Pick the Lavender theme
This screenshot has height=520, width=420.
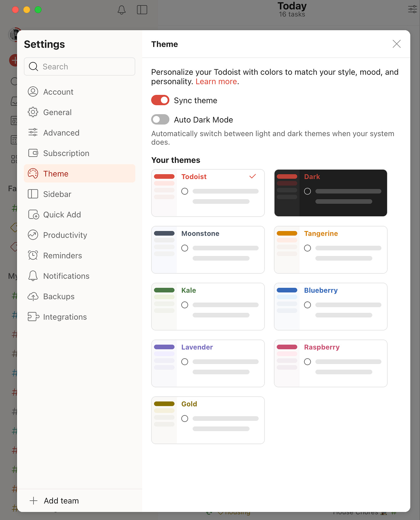208,363
